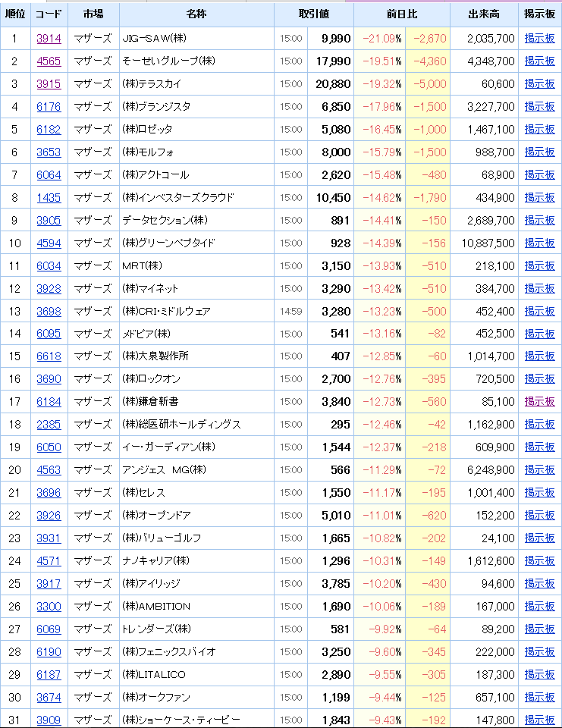Image resolution: width=562 pixels, height=728 pixels.
Task: Open stock code 6176 link
Action: (49, 107)
